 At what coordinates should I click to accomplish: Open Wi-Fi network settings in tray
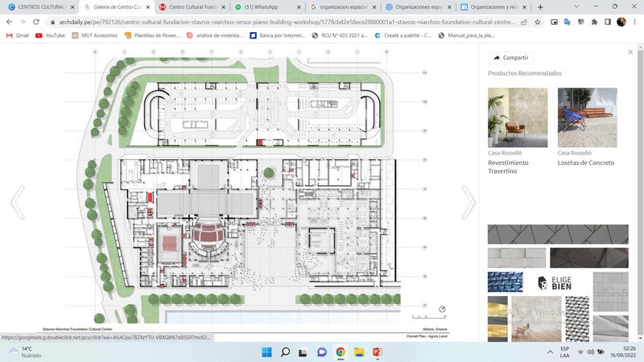[580, 352]
